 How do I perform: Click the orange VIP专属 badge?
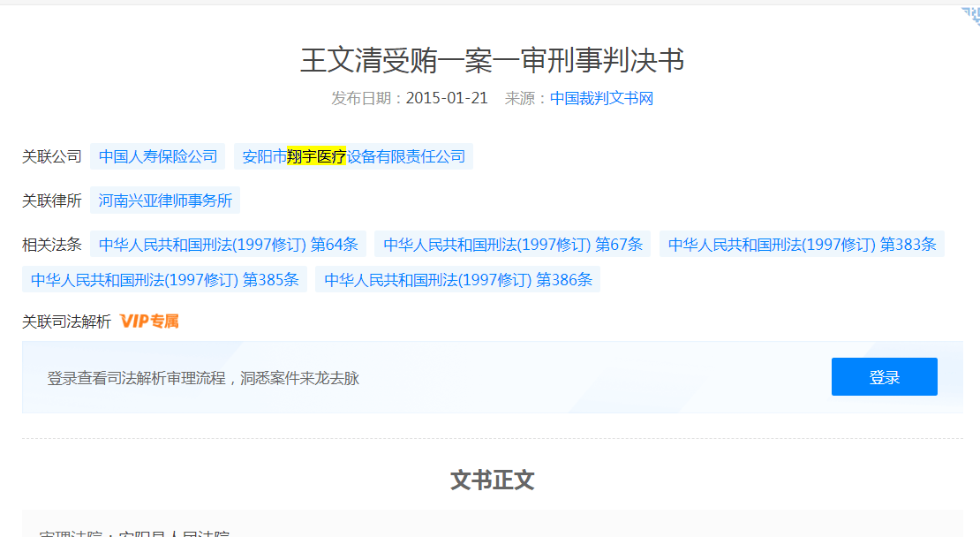point(149,321)
